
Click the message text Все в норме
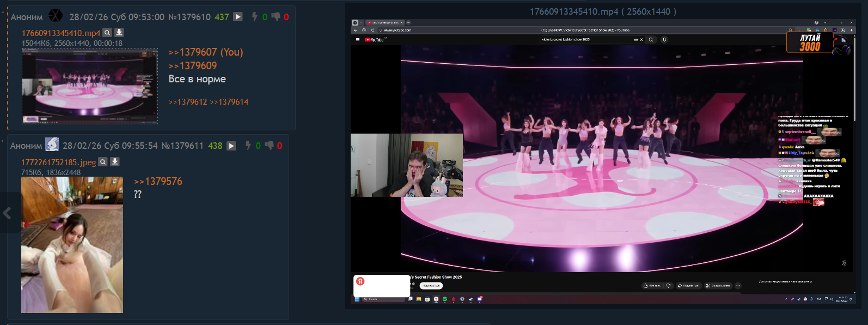[x=197, y=79]
